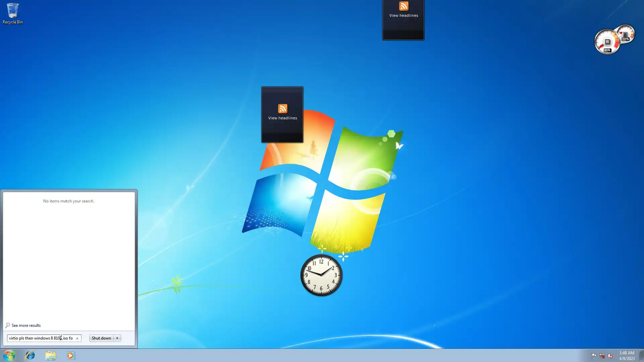Click the muted volume tray icon
This screenshot has width=644, height=362.
click(610, 356)
